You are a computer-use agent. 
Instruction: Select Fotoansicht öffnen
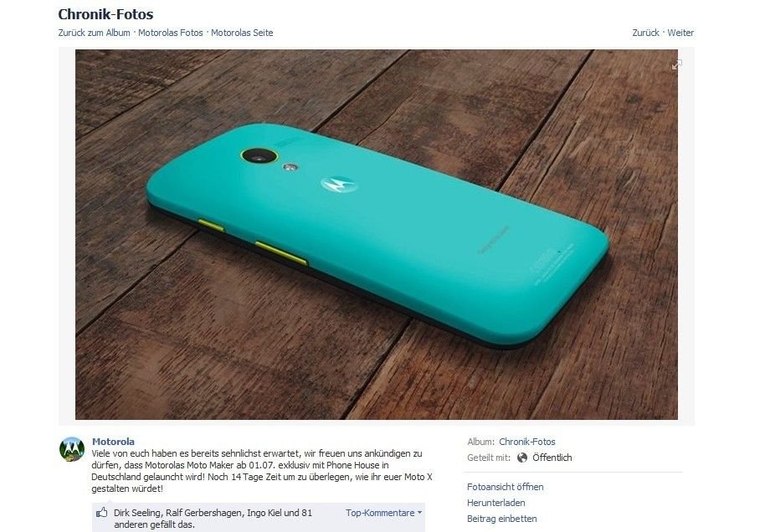(505, 487)
